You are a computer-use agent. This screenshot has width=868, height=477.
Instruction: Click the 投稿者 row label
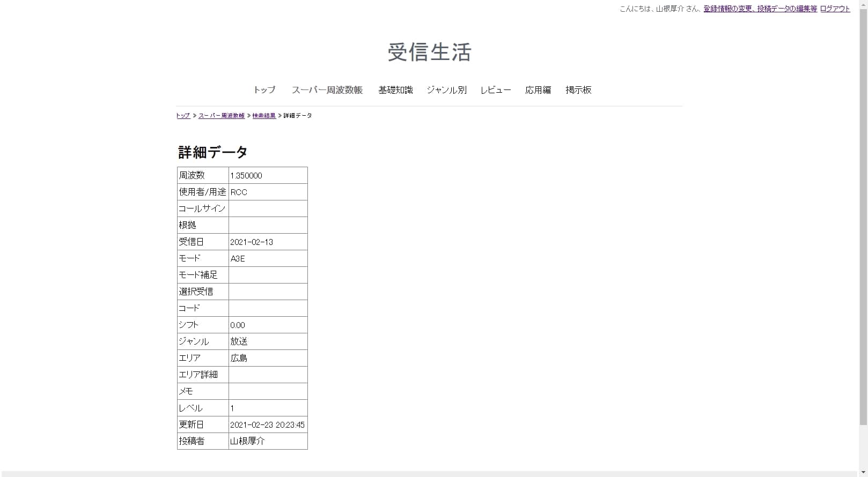[x=192, y=441]
